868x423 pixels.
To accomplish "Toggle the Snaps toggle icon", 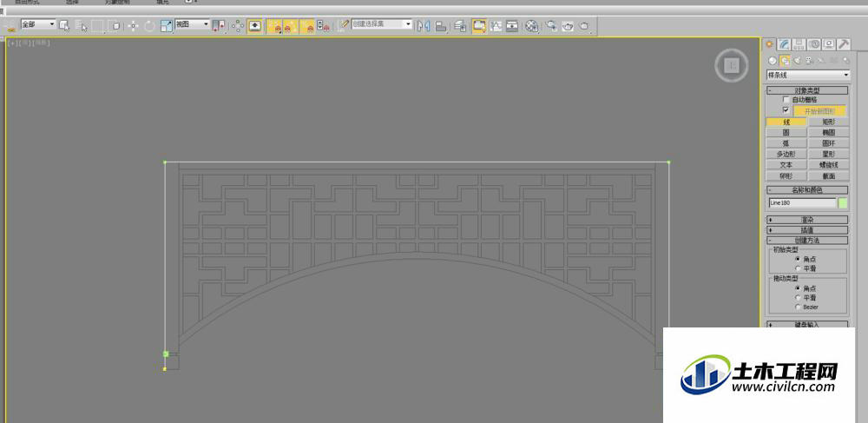I will pyautogui.click(x=275, y=25).
